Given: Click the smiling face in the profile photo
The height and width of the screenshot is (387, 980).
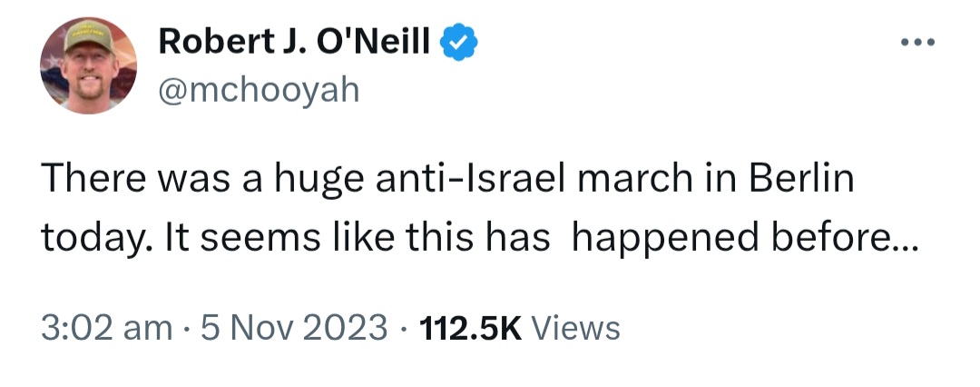Looking at the screenshot, I should pos(89,73).
